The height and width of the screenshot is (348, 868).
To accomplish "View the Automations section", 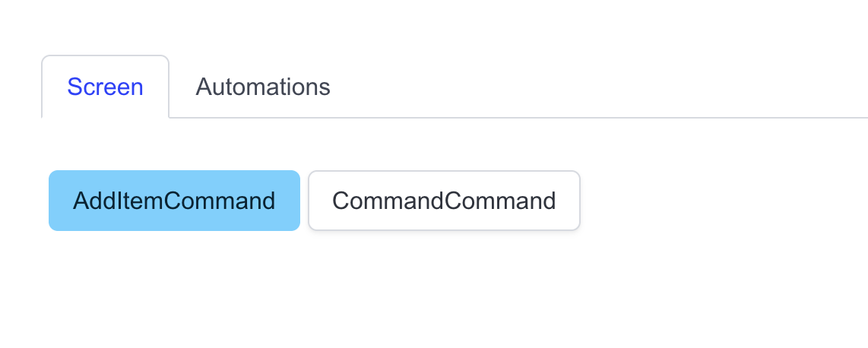I will point(263,87).
